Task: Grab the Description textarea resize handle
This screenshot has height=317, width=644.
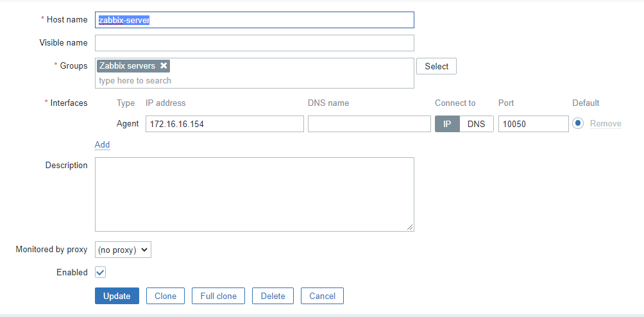Action: (x=411, y=227)
